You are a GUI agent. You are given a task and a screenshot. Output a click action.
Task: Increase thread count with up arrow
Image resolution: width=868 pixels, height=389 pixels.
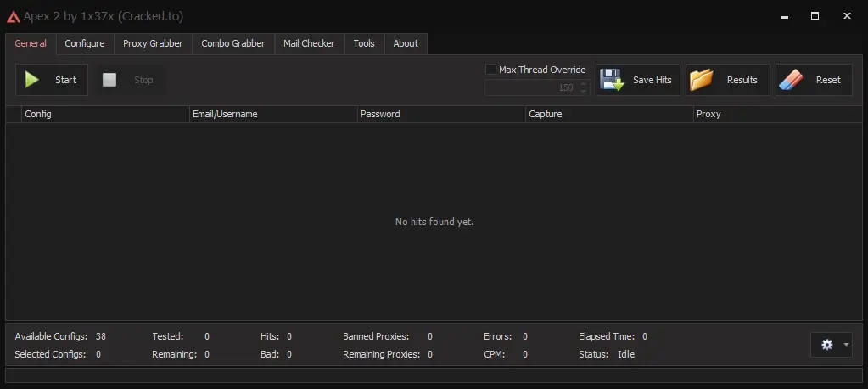[x=583, y=84]
